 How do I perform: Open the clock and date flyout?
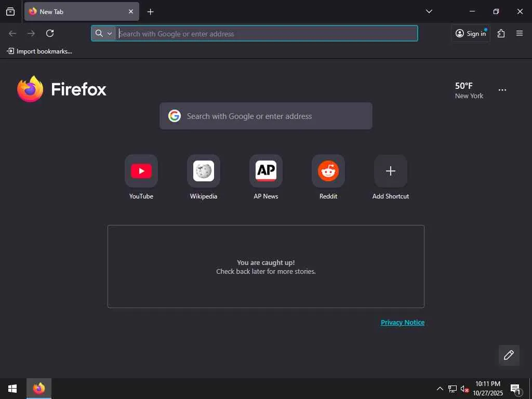coord(488,389)
